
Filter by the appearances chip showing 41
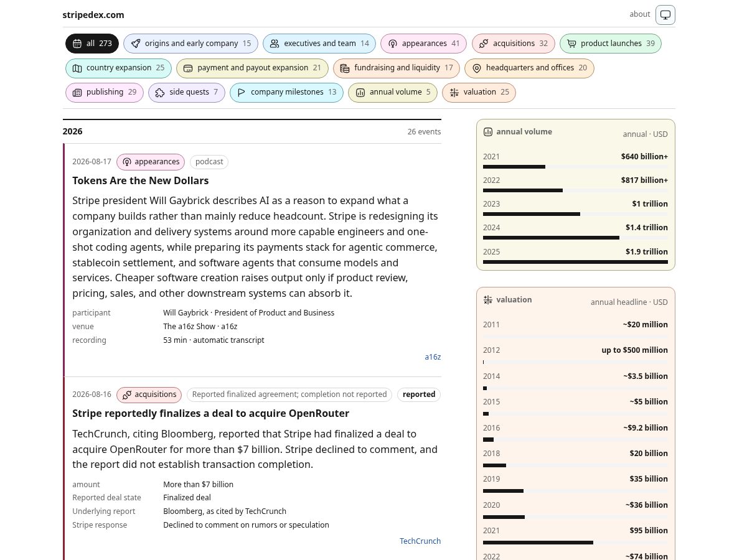[x=423, y=44]
